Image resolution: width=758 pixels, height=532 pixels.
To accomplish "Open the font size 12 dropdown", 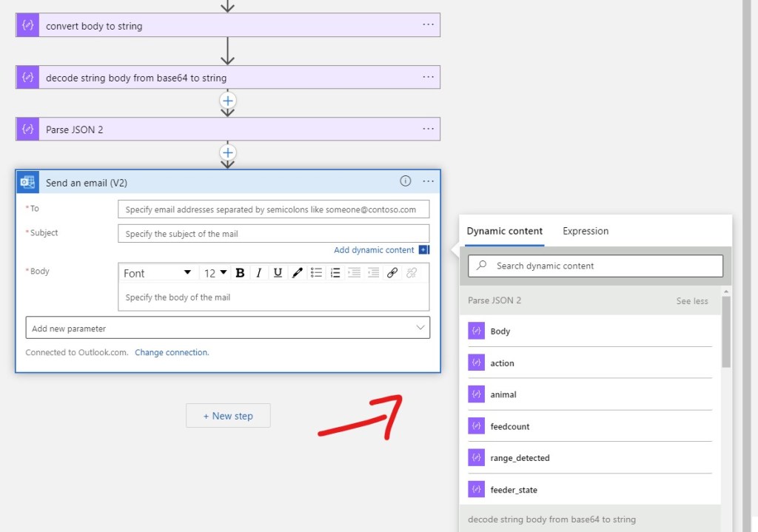I will [215, 273].
